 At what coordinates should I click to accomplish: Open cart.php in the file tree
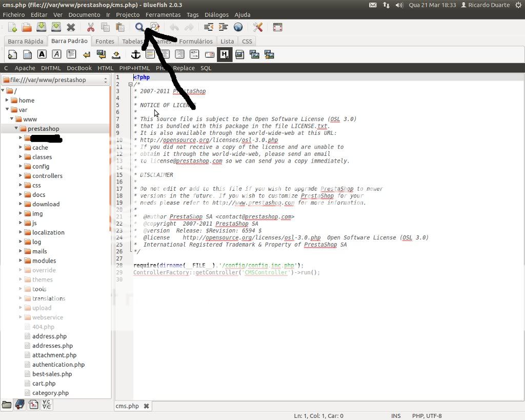point(44,383)
